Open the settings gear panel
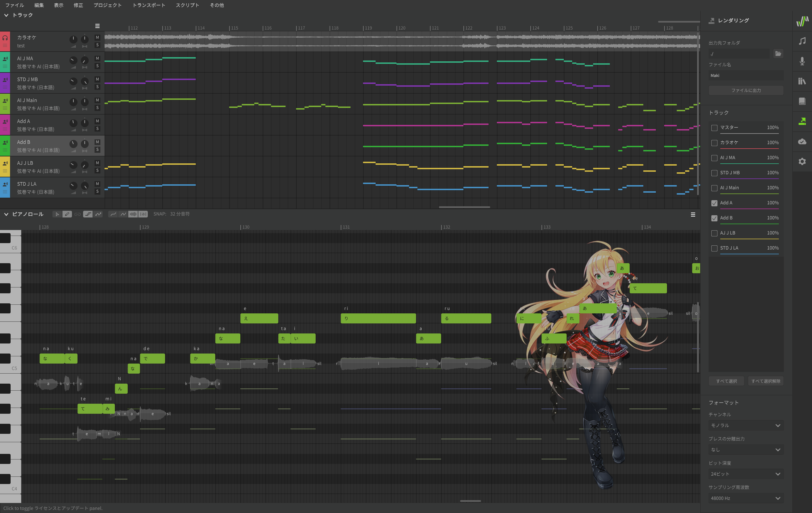This screenshot has width=812, height=513. tap(802, 161)
